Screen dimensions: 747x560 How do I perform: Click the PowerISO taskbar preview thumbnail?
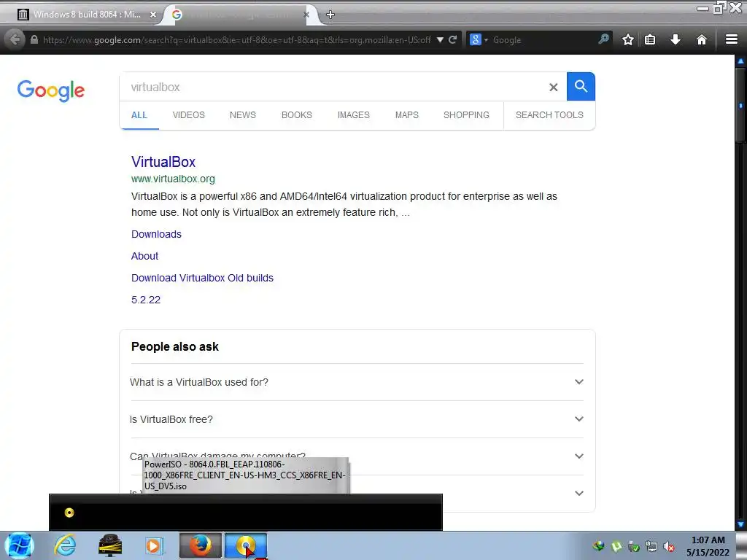(x=246, y=513)
